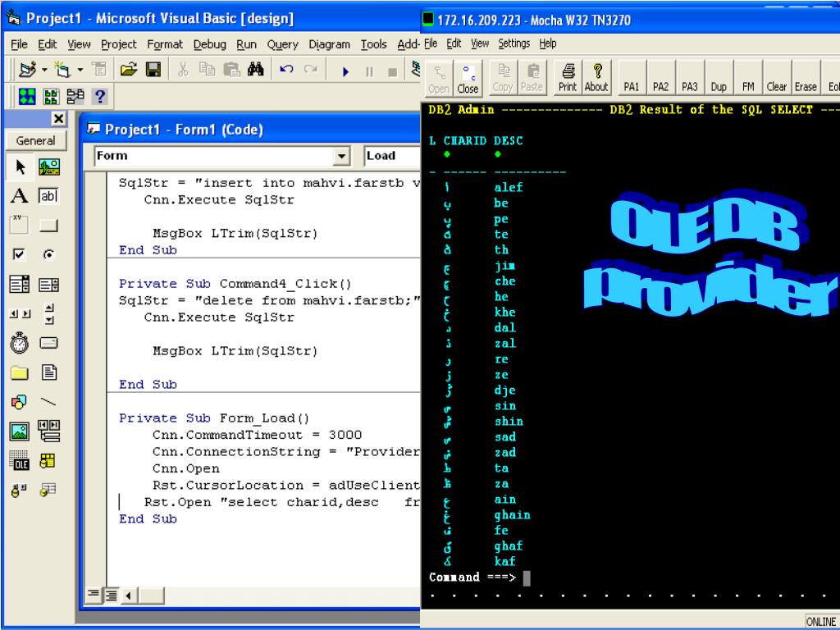Send the PA1 key in Mocha
This screenshot has width=840, height=630.
(x=632, y=78)
